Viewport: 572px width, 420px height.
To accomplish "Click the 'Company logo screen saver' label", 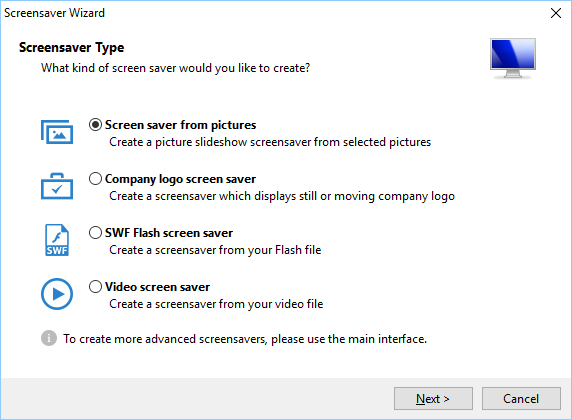I will tap(180, 179).
